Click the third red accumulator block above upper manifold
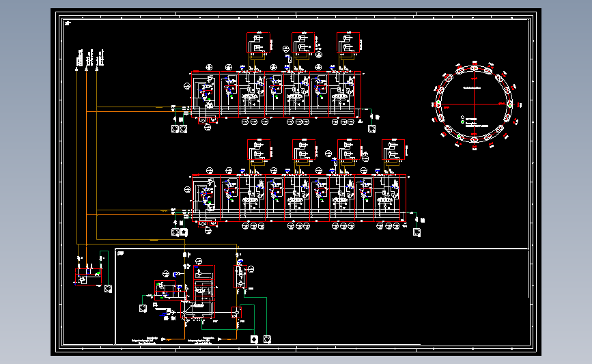The height and width of the screenshot is (364, 592). pyautogui.click(x=348, y=42)
